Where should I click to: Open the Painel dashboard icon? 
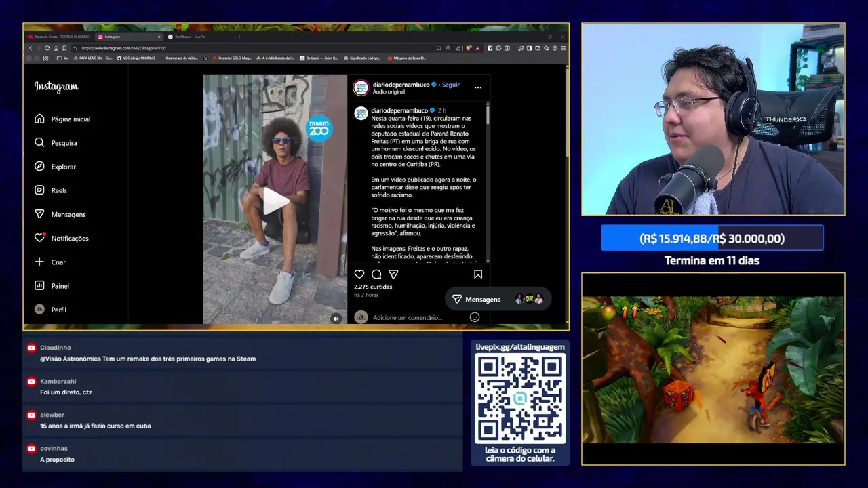(x=39, y=286)
